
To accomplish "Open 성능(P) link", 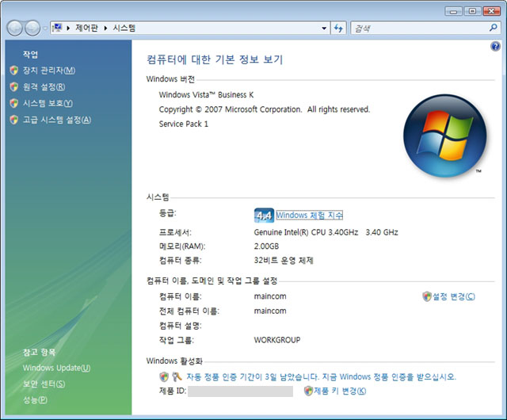I will coord(35,400).
